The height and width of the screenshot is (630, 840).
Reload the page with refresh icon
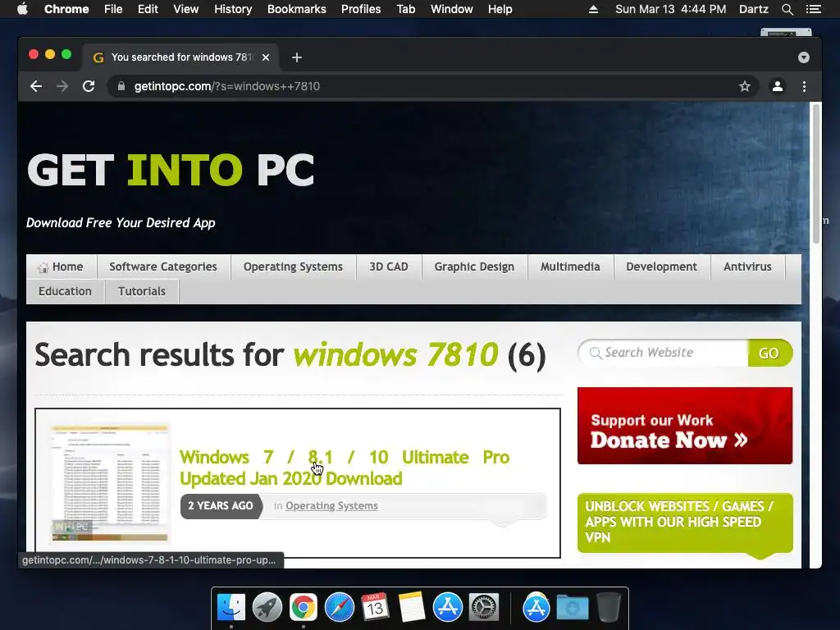89,86
